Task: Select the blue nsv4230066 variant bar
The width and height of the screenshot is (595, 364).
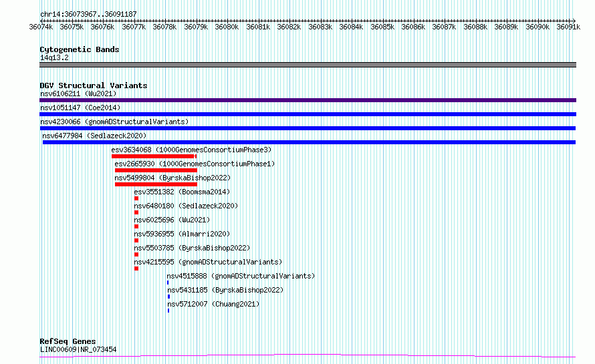Action: pos(308,128)
